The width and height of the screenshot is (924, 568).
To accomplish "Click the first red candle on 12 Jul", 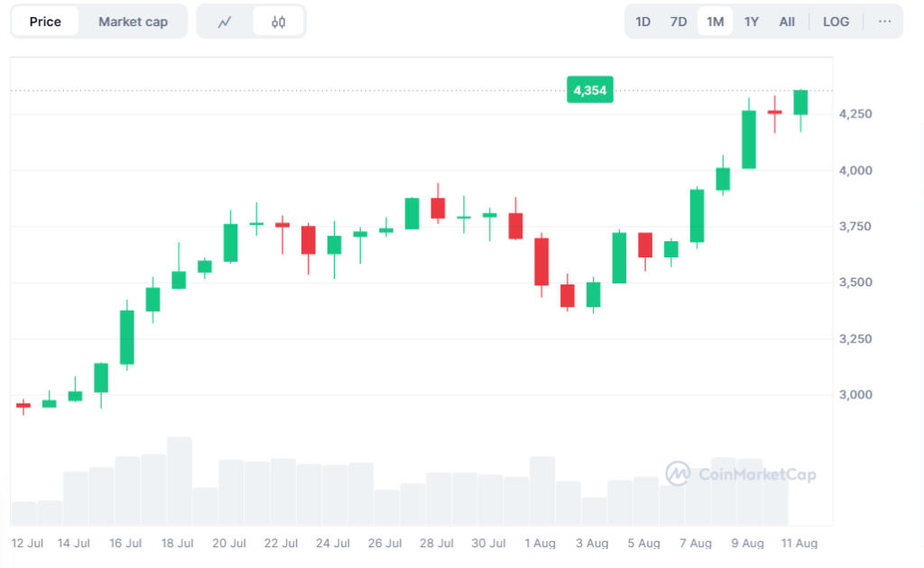I will pos(23,405).
